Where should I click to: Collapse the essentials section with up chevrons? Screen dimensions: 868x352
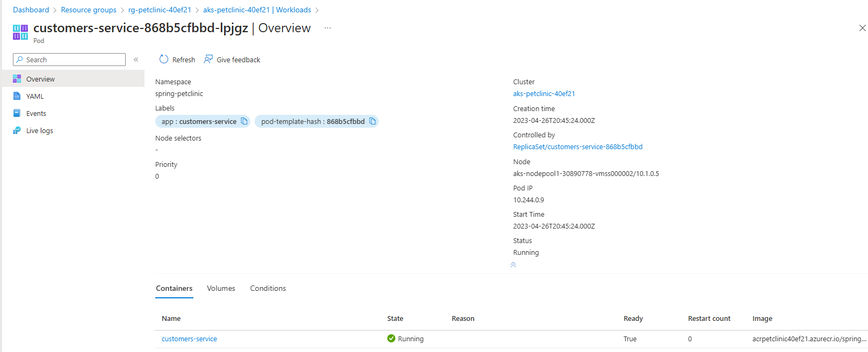[513, 265]
